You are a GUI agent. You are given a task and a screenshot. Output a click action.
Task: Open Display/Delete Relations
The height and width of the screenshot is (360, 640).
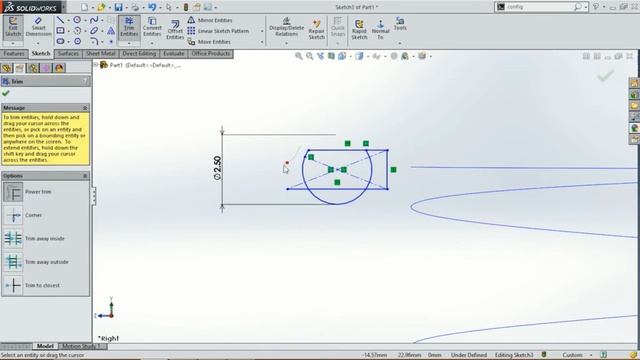(x=287, y=26)
